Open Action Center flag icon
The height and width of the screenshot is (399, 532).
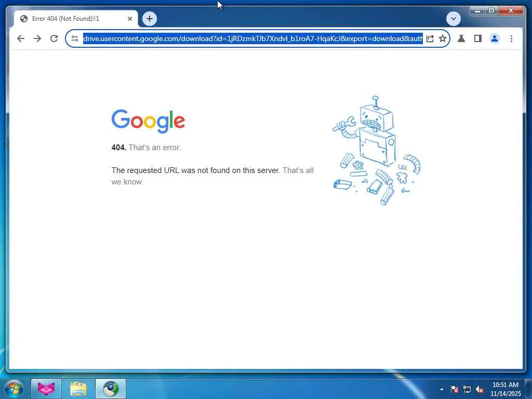click(454, 389)
